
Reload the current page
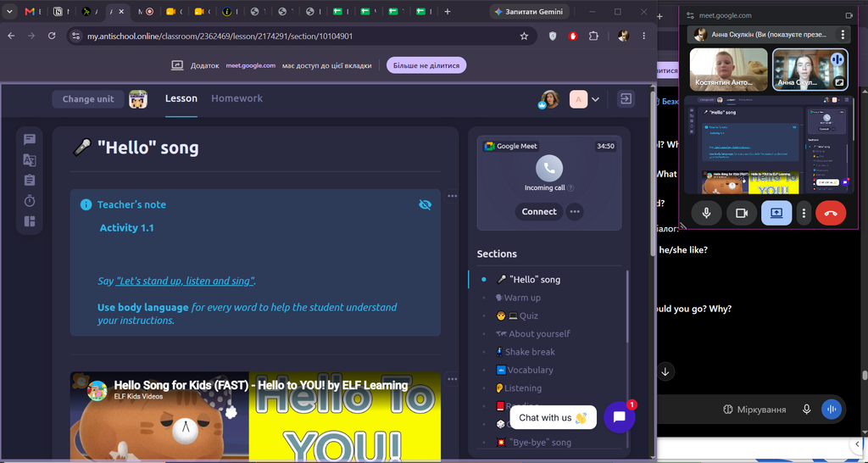coord(52,36)
